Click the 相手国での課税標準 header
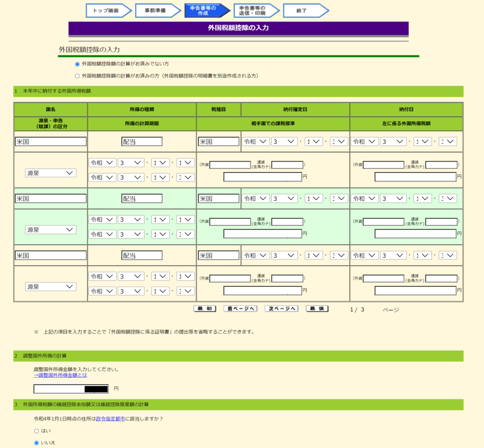 (273, 124)
